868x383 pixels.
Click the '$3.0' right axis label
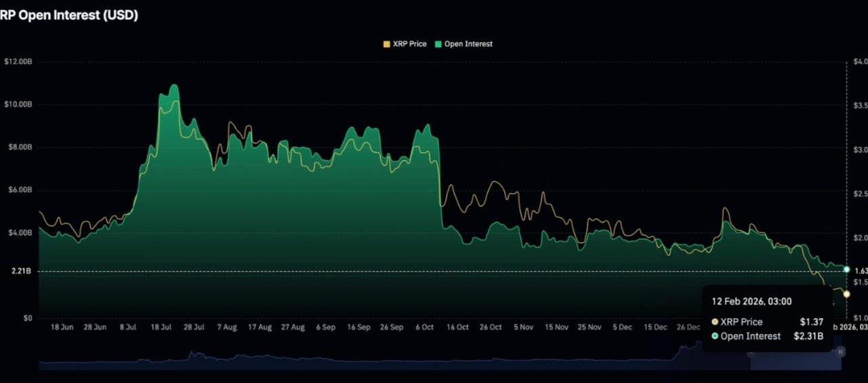(x=859, y=149)
